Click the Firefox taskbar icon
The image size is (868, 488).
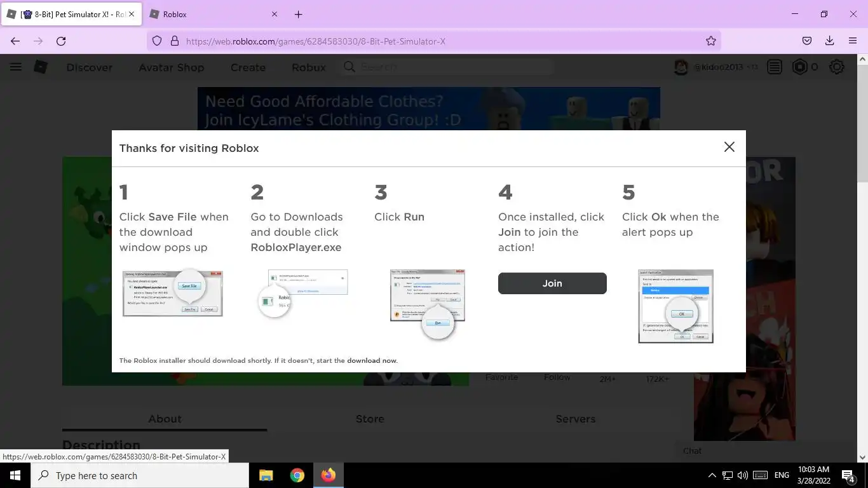click(x=329, y=475)
